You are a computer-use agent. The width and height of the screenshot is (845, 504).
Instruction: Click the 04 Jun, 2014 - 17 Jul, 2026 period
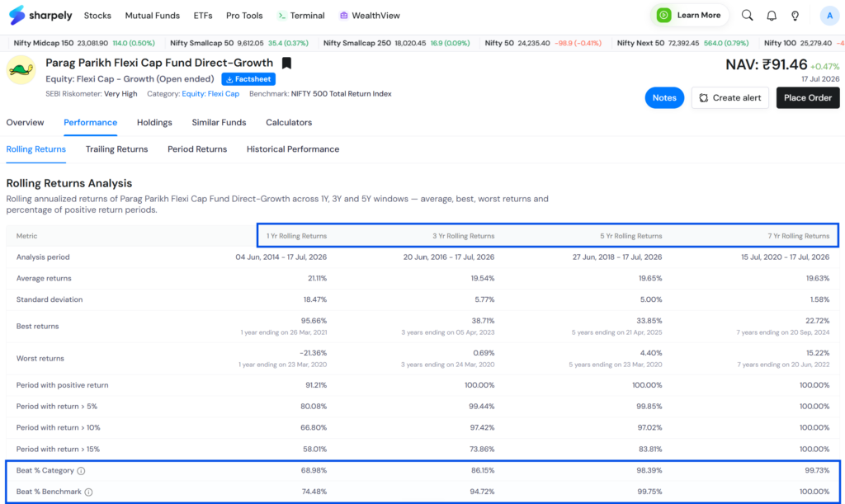point(281,257)
